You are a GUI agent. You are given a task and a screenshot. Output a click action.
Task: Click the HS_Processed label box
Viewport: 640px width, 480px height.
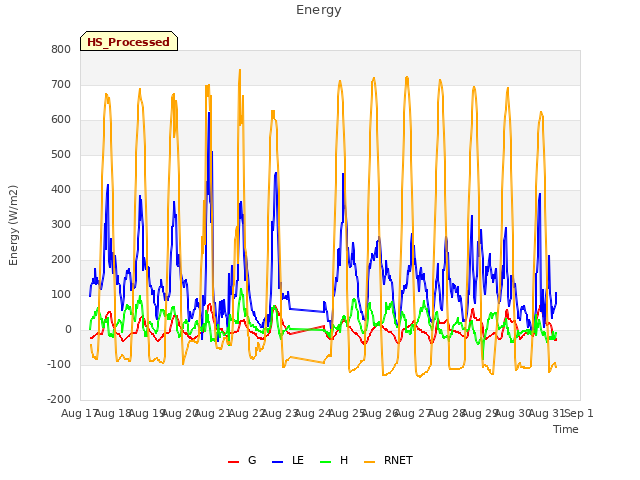click(x=129, y=41)
